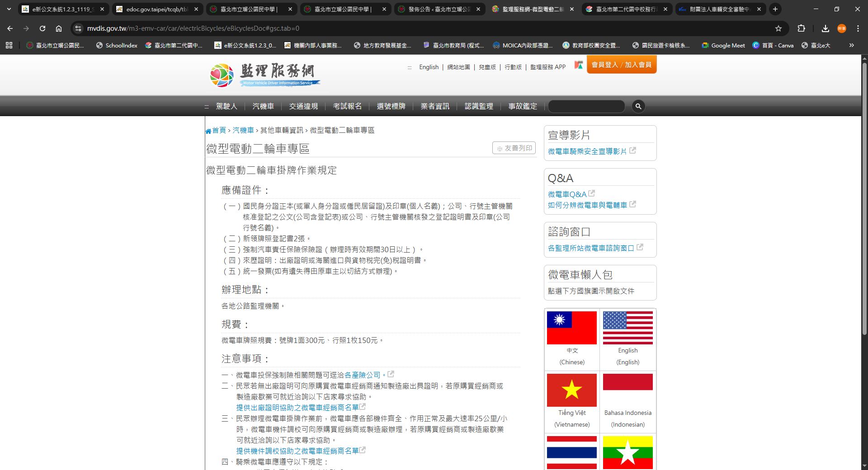Open the US flag English document

(x=628, y=328)
